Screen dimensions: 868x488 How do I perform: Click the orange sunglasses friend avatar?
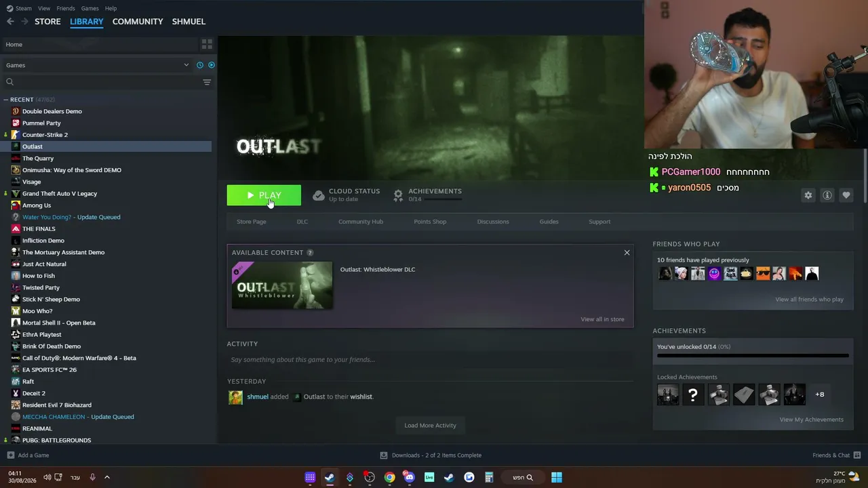763,273
